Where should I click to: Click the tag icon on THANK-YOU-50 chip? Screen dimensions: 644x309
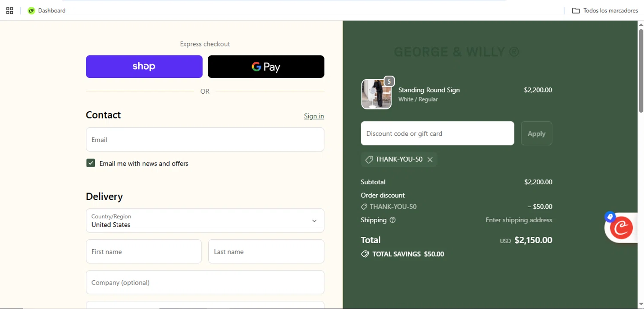[369, 159]
